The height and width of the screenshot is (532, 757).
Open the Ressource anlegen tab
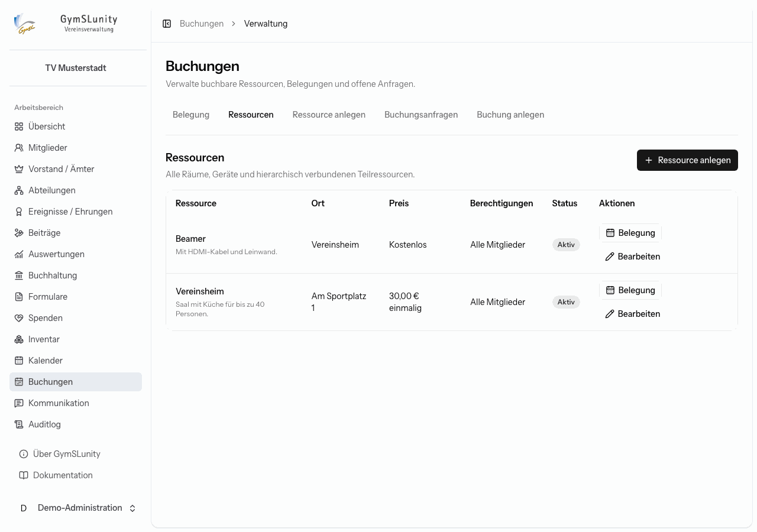click(329, 115)
